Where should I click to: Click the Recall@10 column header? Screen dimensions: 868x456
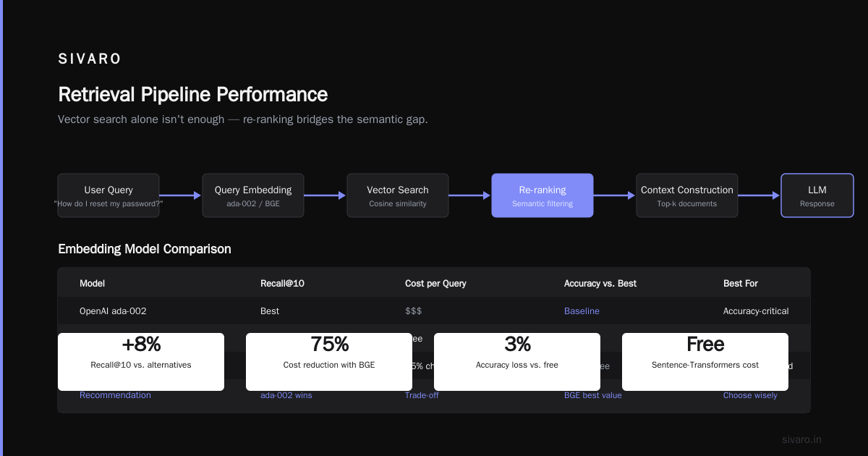282,283
